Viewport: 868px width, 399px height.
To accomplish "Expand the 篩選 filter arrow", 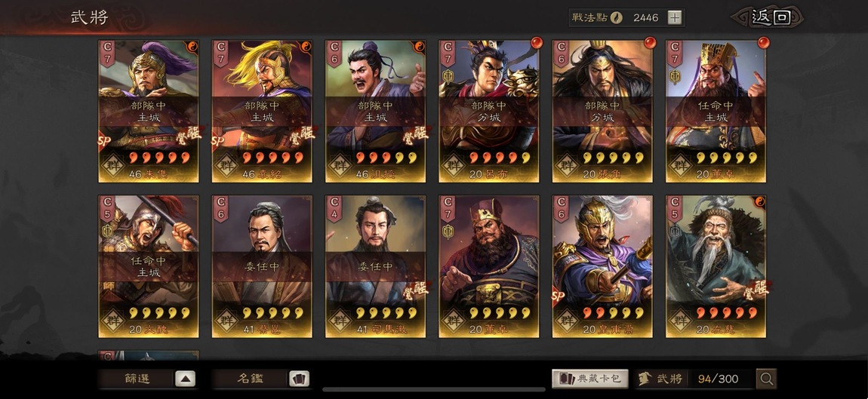I will pos(186,379).
